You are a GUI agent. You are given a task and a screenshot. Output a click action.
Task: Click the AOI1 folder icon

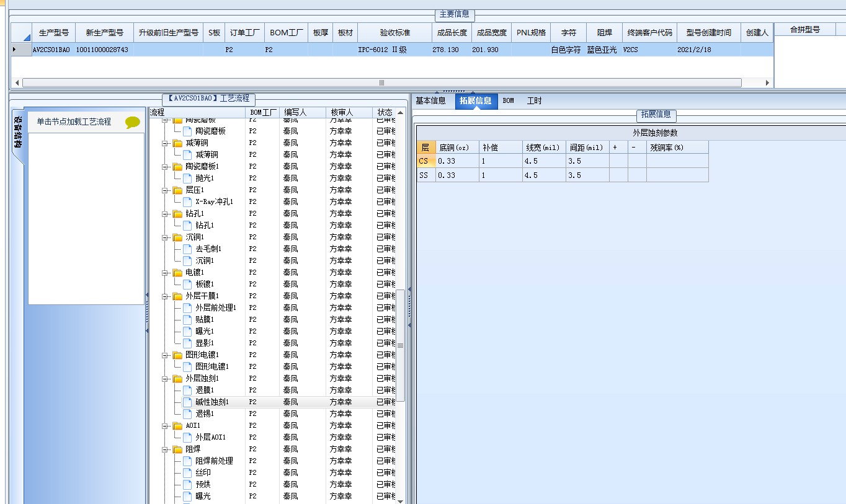(x=177, y=426)
